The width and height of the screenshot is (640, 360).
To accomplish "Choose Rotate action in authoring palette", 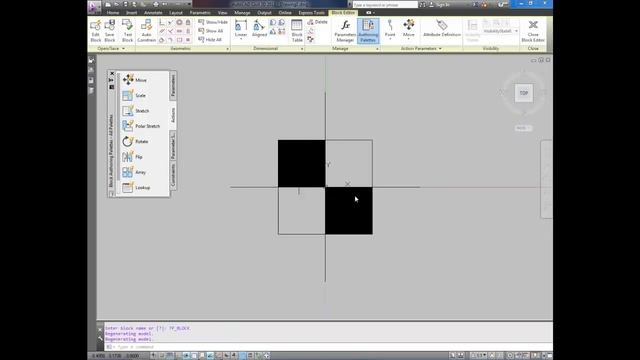I will pyautogui.click(x=136, y=141).
